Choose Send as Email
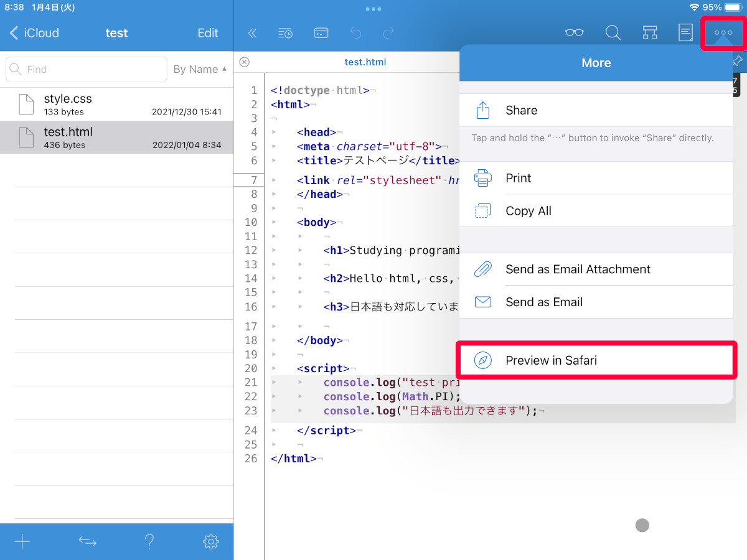The width and height of the screenshot is (747, 560). [x=596, y=302]
